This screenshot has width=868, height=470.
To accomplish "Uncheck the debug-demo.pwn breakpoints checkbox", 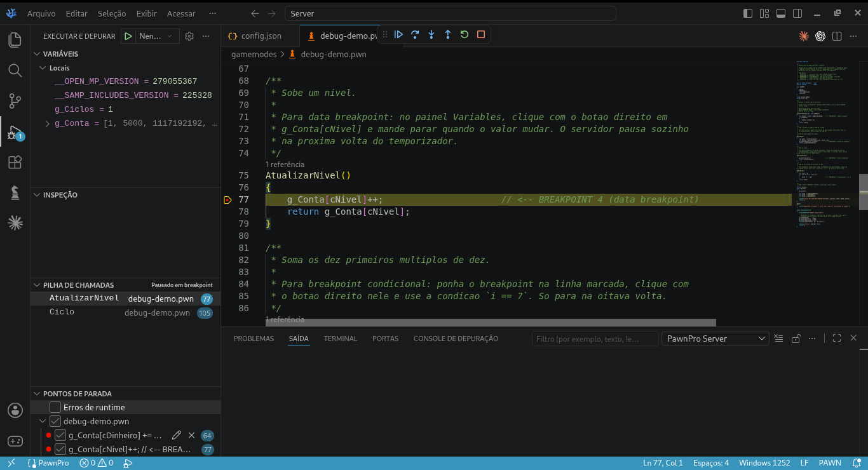I will (x=55, y=421).
